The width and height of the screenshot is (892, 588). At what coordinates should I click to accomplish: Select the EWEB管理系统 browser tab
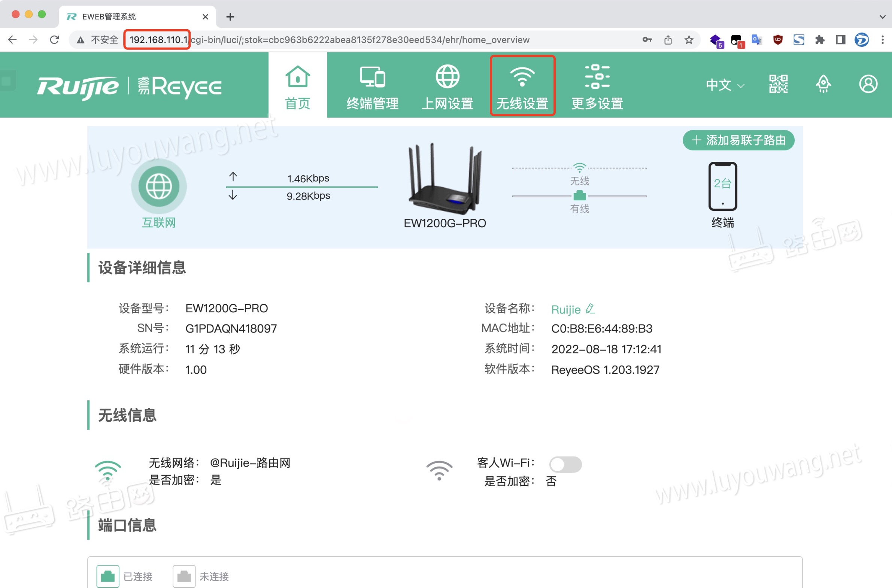coord(137,17)
